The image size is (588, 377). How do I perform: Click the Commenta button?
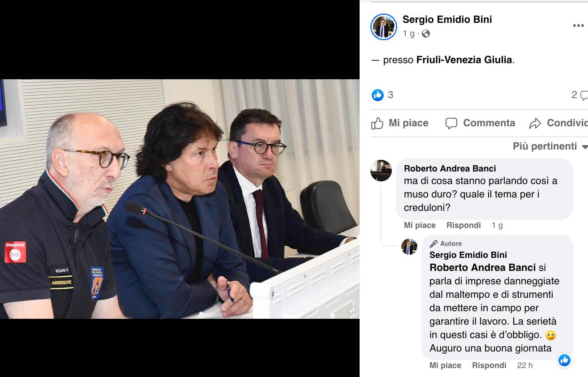(481, 123)
